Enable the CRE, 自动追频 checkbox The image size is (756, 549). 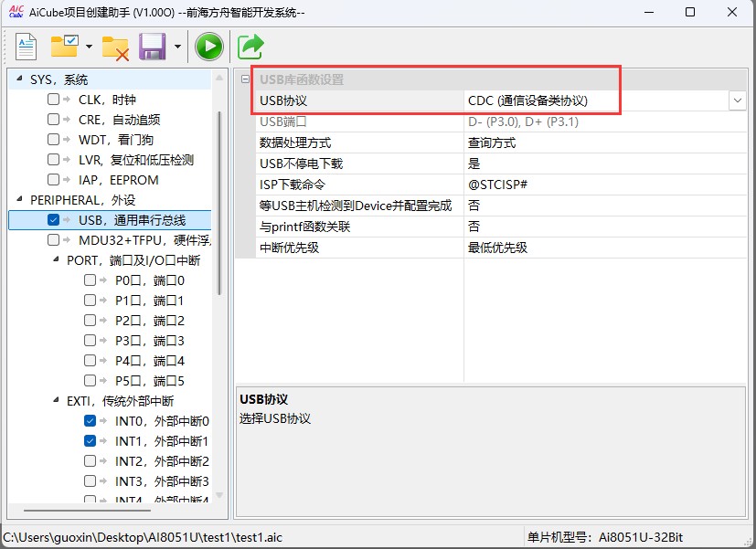click(x=54, y=119)
